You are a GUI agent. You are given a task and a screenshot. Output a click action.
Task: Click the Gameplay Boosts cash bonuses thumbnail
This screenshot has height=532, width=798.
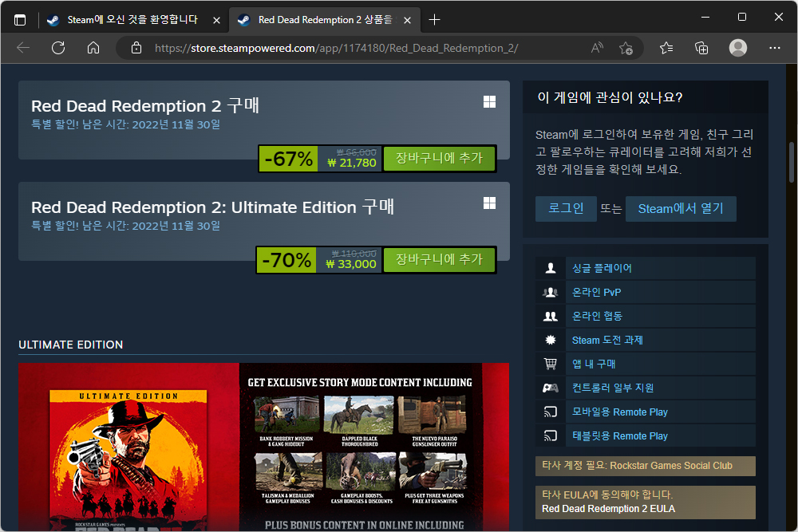tap(361, 471)
